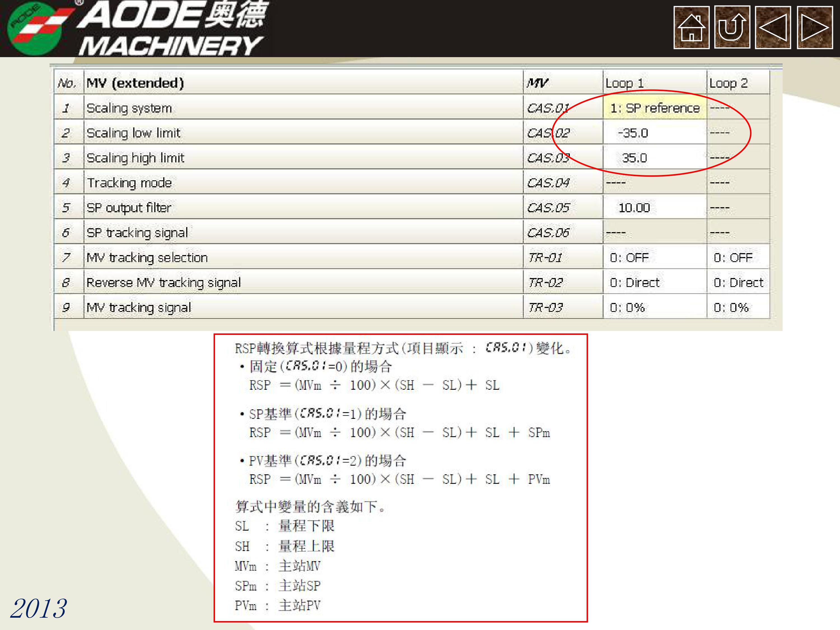The image size is (840, 630).
Task: Click the TR-02 code cell
Action: click(x=563, y=283)
